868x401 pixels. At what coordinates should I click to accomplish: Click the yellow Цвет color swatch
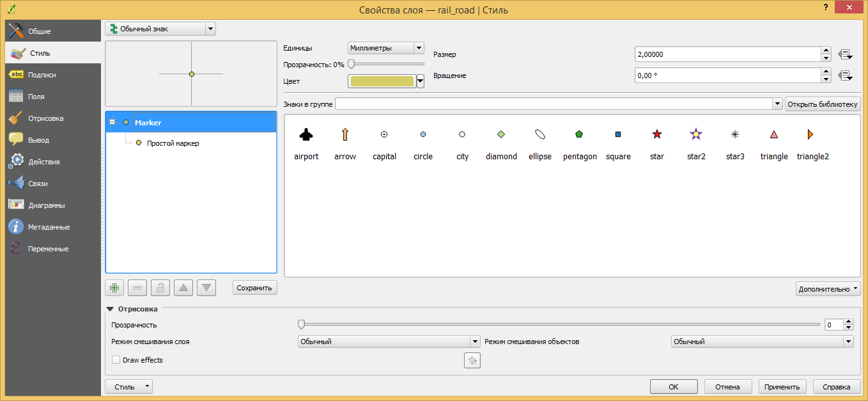(382, 81)
